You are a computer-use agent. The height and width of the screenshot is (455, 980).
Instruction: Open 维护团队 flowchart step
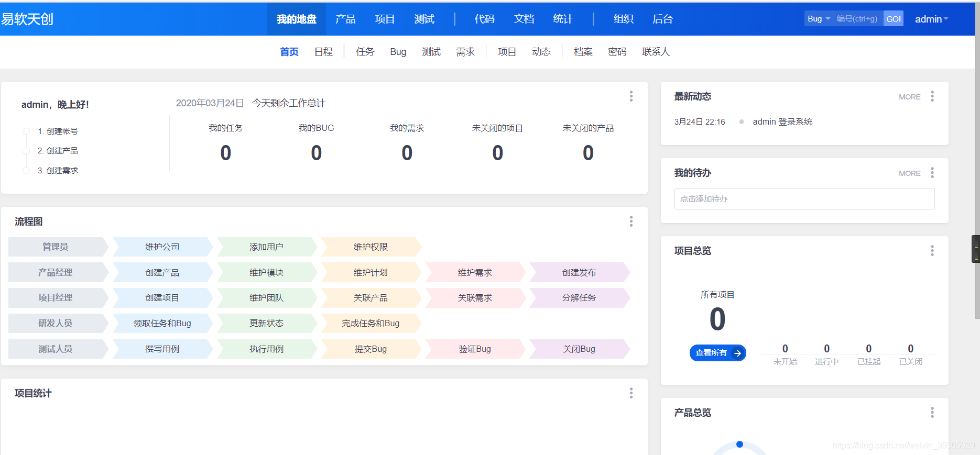(x=266, y=297)
